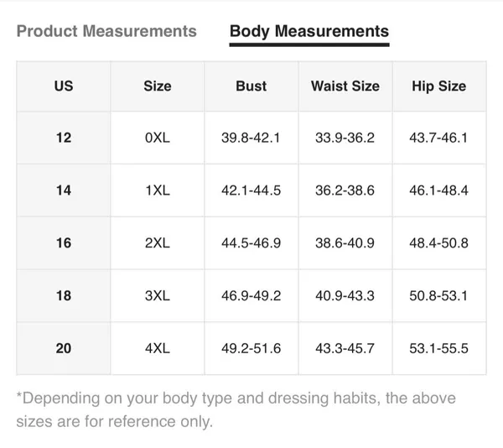503x448 pixels.
Task: Click the 2XL size cell
Action: pos(158,243)
